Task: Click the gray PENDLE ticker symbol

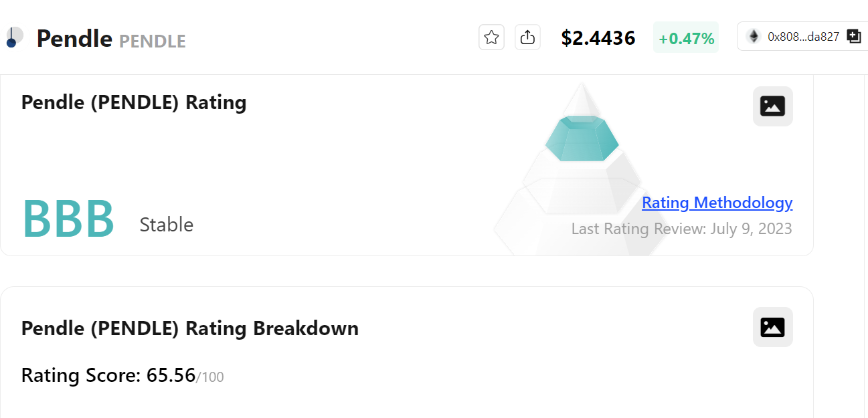Action: (x=152, y=41)
